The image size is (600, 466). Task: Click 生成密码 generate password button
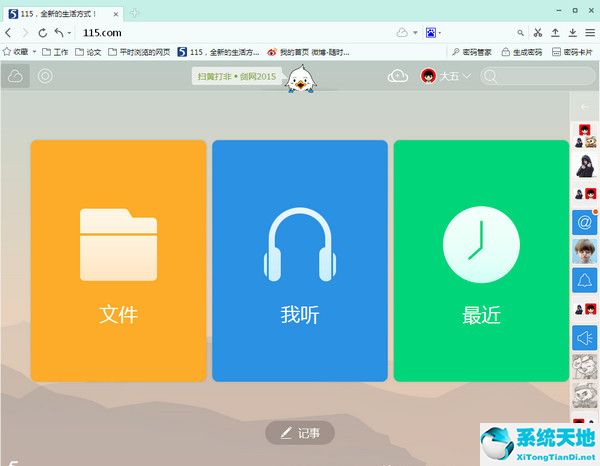pos(522,52)
